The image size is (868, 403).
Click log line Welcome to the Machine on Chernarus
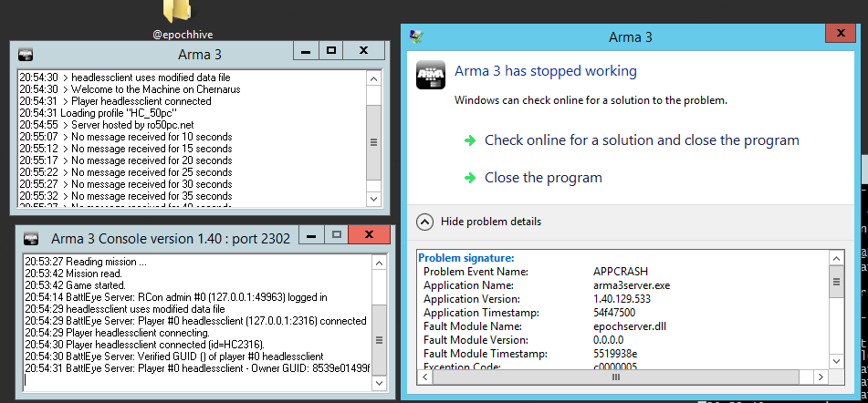[131, 89]
